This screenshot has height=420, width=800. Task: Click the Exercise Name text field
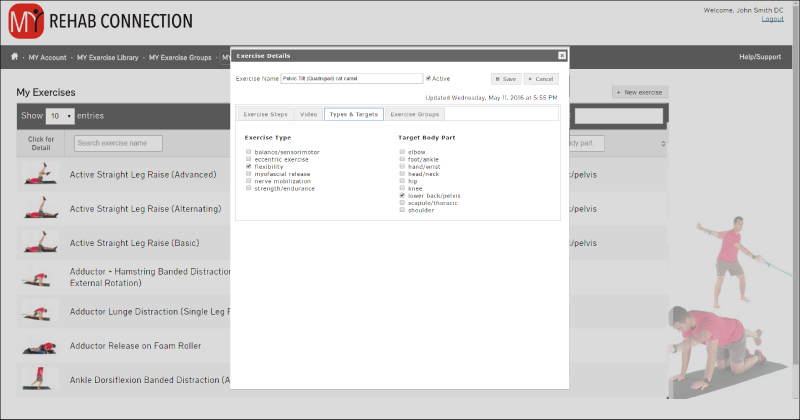pos(351,78)
